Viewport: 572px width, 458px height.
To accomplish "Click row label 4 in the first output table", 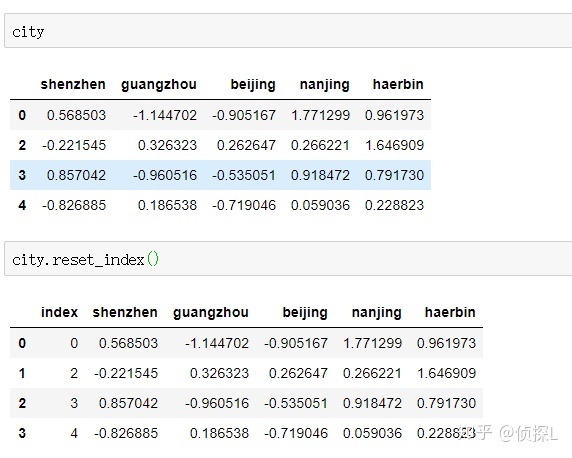I will coord(22,205).
